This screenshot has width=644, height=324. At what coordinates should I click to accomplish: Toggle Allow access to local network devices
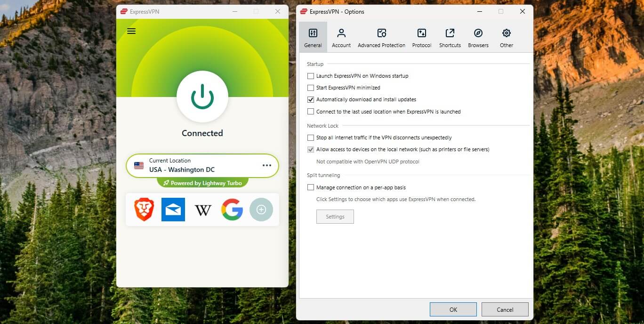click(311, 149)
